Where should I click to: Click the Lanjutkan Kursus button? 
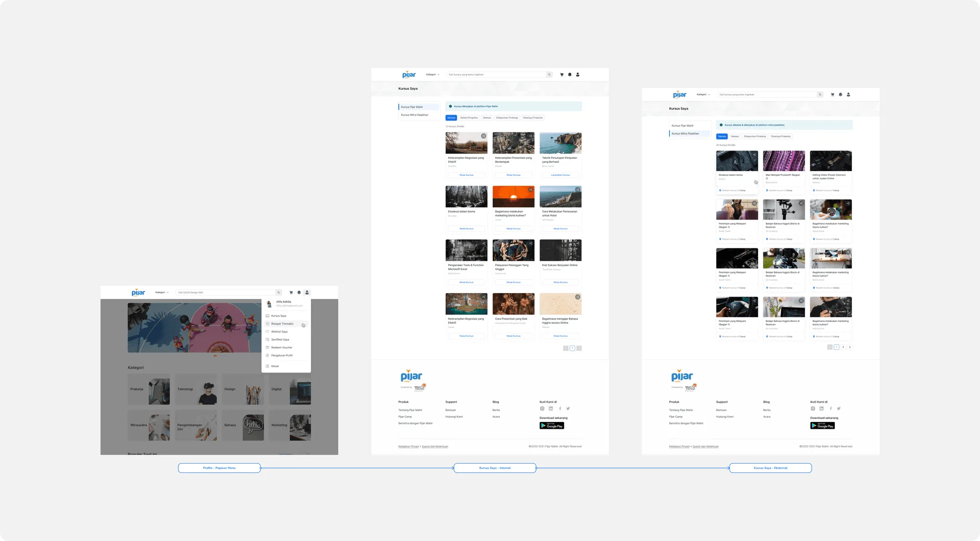(561, 175)
